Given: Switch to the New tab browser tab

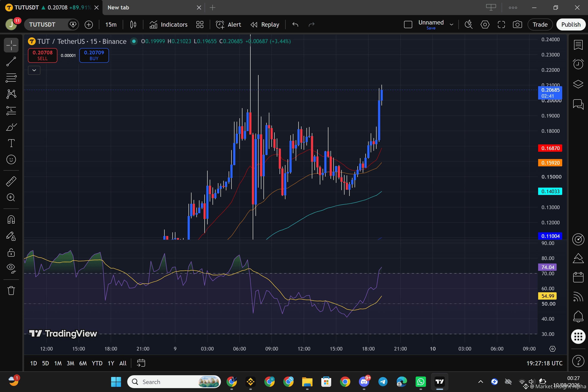Looking at the screenshot, I should pyautogui.click(x=153, y=8).
